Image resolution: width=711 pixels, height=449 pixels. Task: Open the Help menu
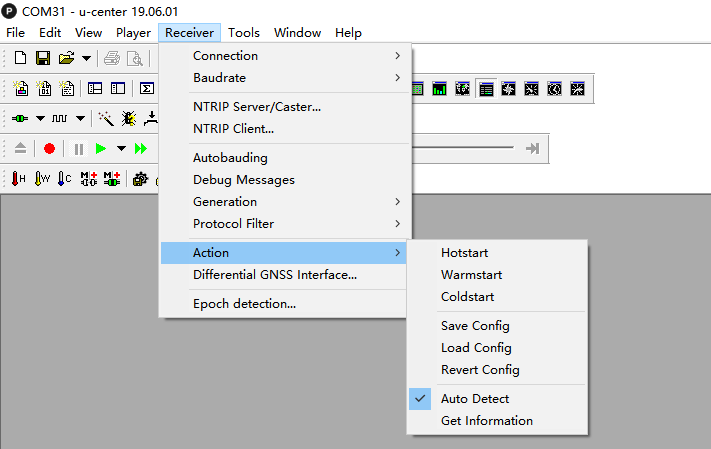348,33
